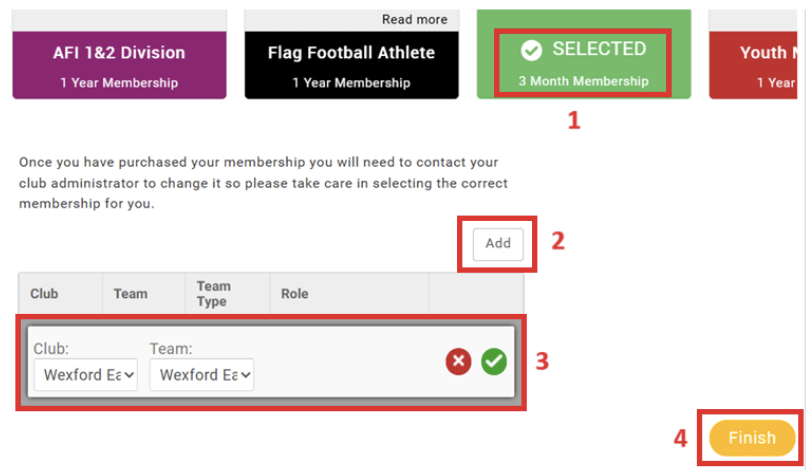This screenshot has width=812, height=470.
Task: Pick the Flag Football Athlete membership
Action: 351,64
